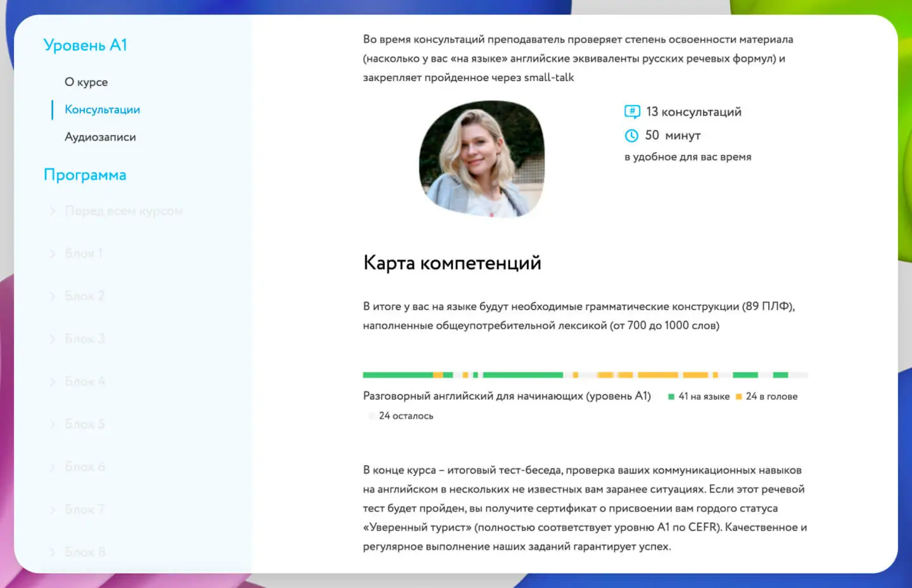The image size is (912, 588).
Task: Expand Блок 8 chevron
Action: coord(53,552)
